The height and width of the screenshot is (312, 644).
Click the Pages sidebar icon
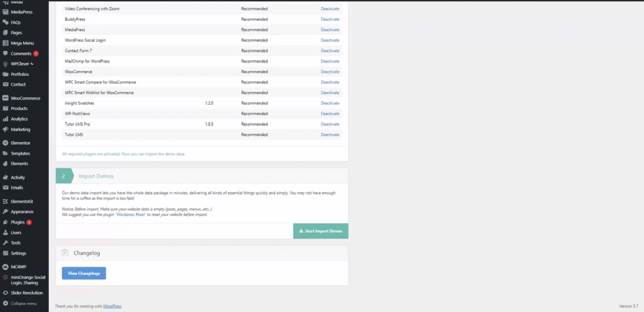coord(5,32)
